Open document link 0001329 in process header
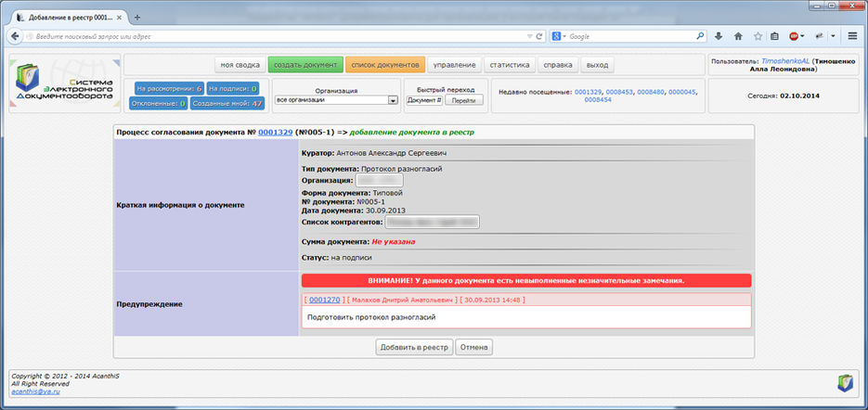This screenshot has height=410, width=868. [275, 133]
